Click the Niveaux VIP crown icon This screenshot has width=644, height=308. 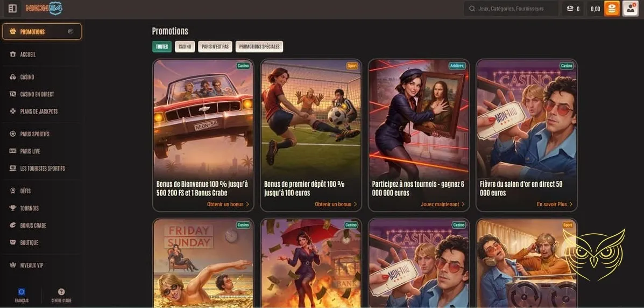click(13, 265)
